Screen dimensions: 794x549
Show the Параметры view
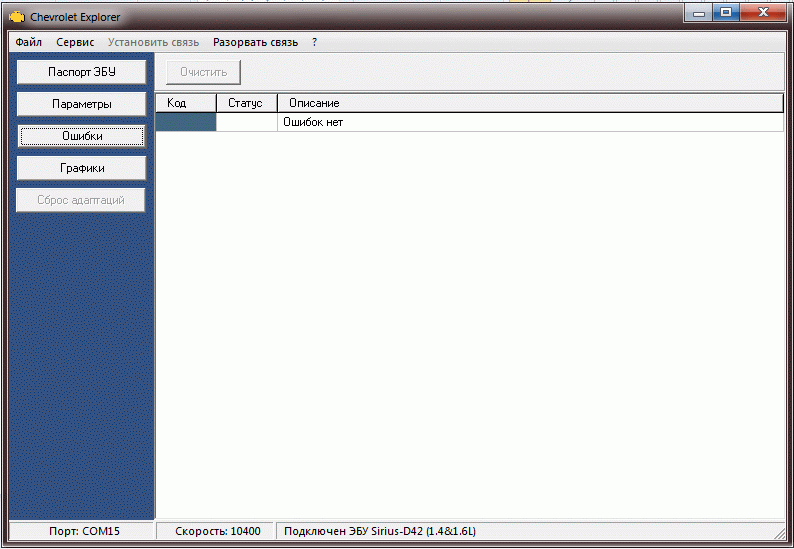coord(82,104)
